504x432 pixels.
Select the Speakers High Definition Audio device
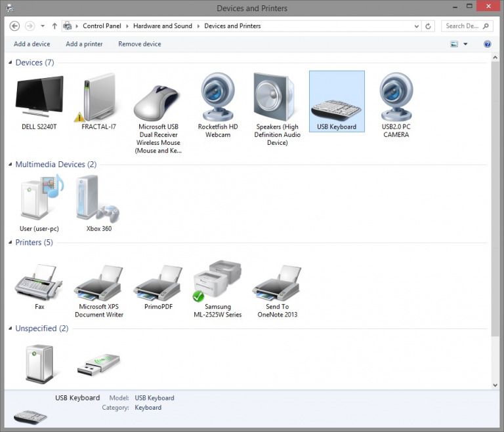[x=277, y=97]
